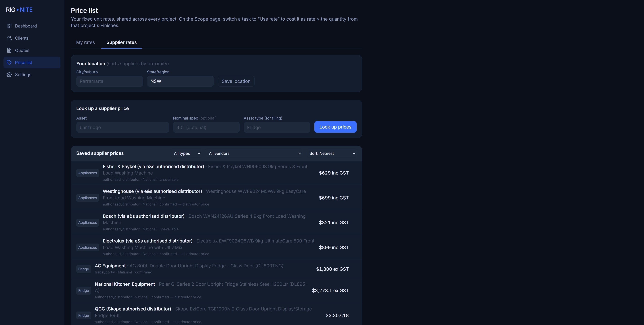Select the Supplier rates tab

(x=121, y=42)
